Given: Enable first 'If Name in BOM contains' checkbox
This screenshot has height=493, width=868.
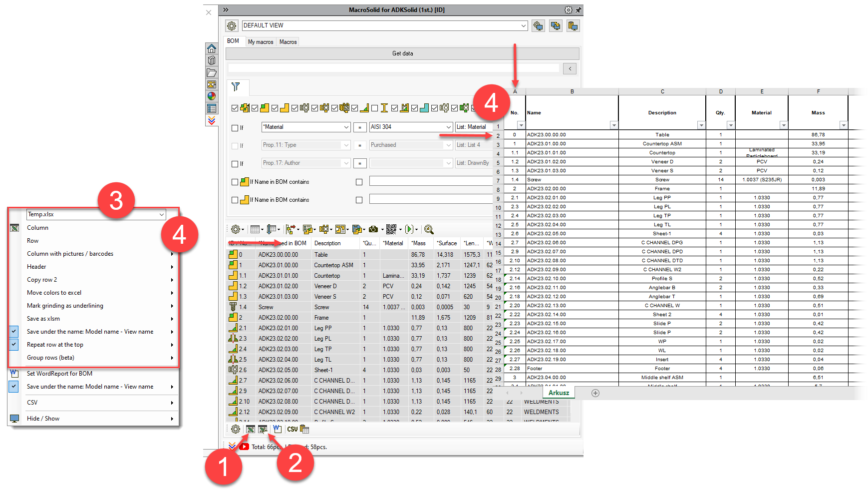Looking at the screenshot, I should click(x=235, y=182).
